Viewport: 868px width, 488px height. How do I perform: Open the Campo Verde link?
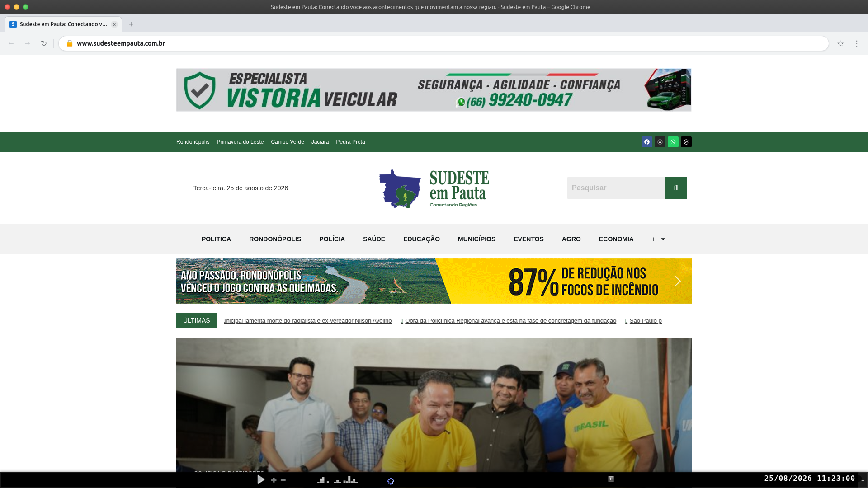[x=288, y=142]
